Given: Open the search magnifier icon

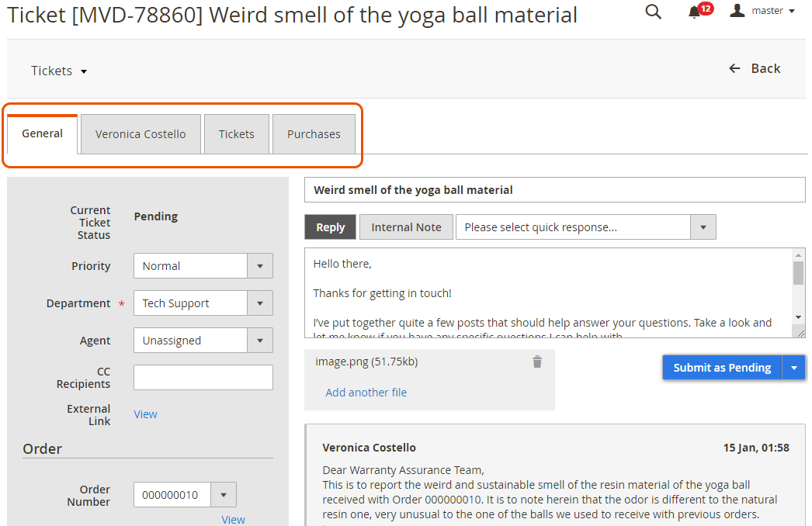Looking at the screenshot, I should click(653, 12).
